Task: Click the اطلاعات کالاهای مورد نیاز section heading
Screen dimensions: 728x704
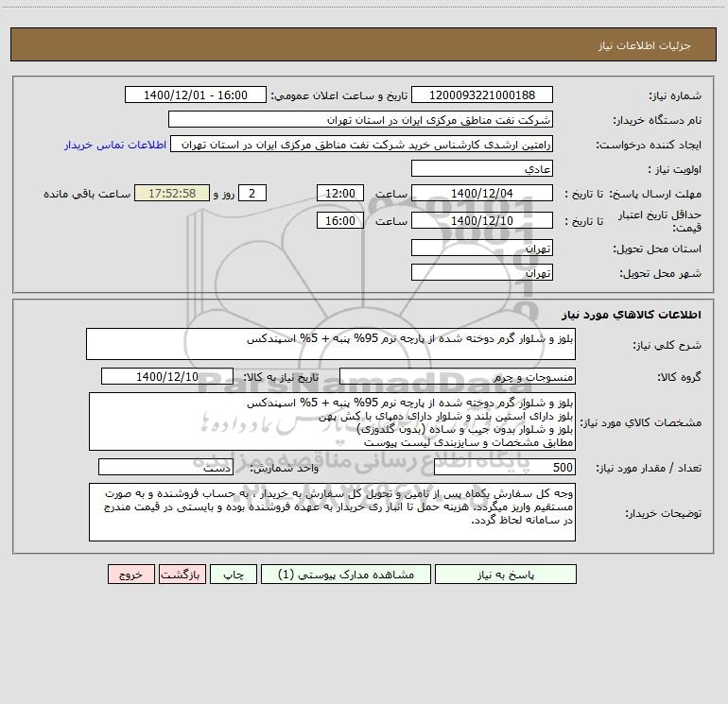Action: (x=632, y=315)
